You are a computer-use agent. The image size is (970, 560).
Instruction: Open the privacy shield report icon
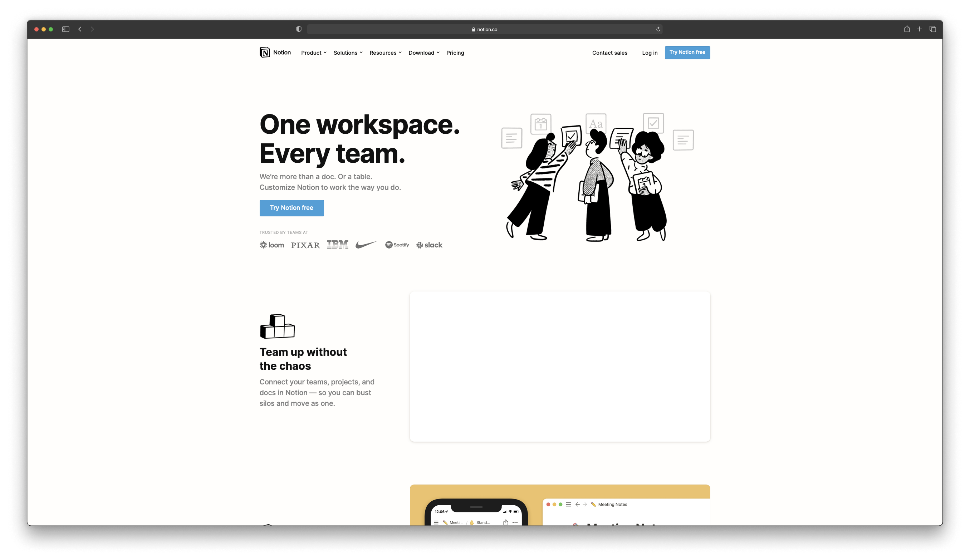(x=299, y=29)
